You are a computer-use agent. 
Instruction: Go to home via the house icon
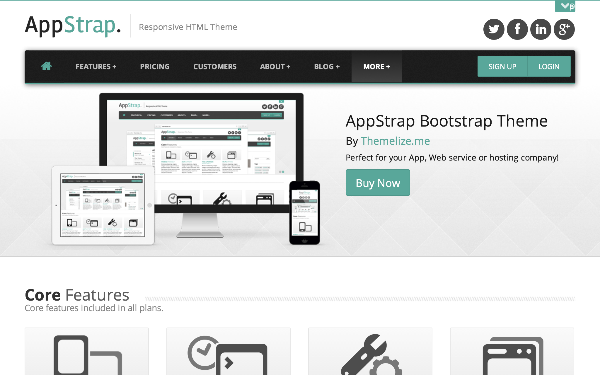tap(46, 66)
